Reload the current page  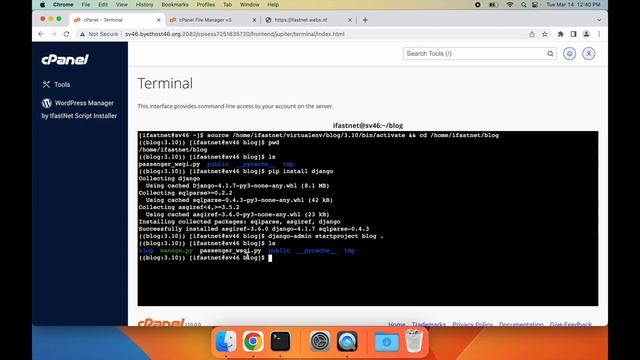tap(67, 34)
